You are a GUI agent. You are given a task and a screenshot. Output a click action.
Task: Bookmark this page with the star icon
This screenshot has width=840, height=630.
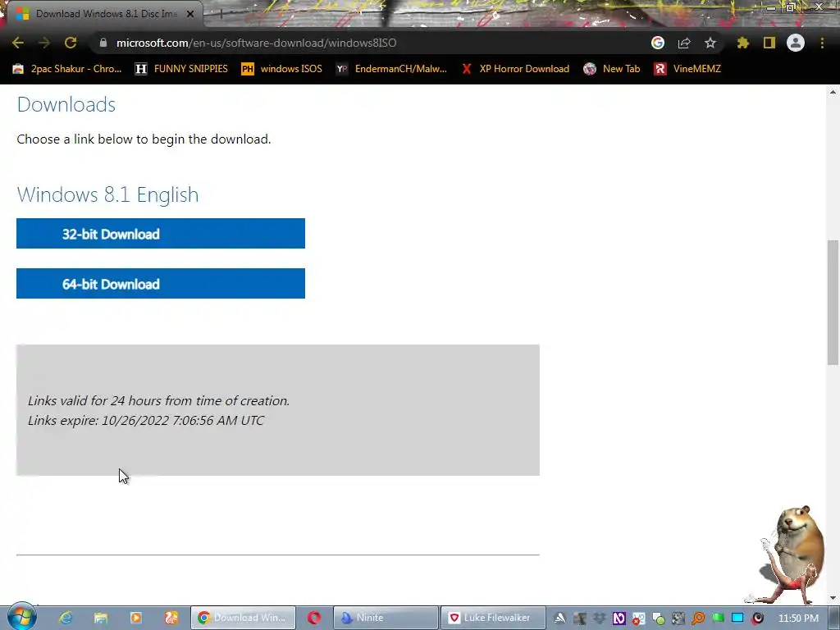click(x=710, y=43)
